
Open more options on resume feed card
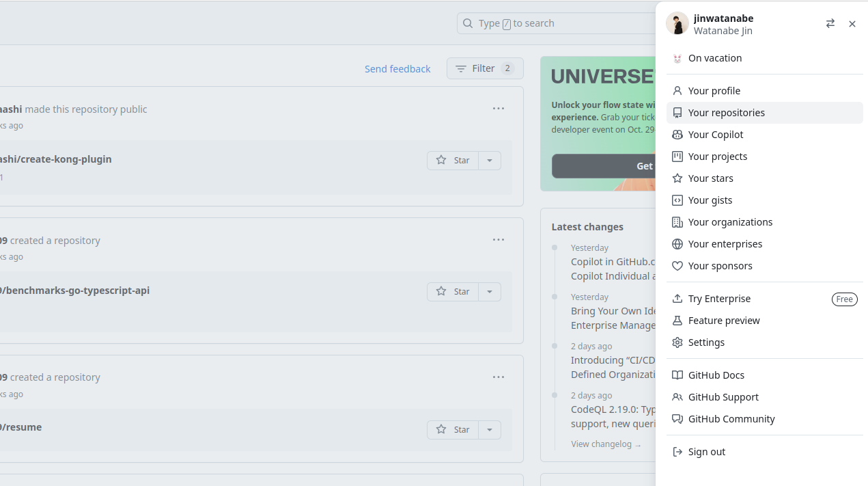pyautogui.click(x=499, y=377)
